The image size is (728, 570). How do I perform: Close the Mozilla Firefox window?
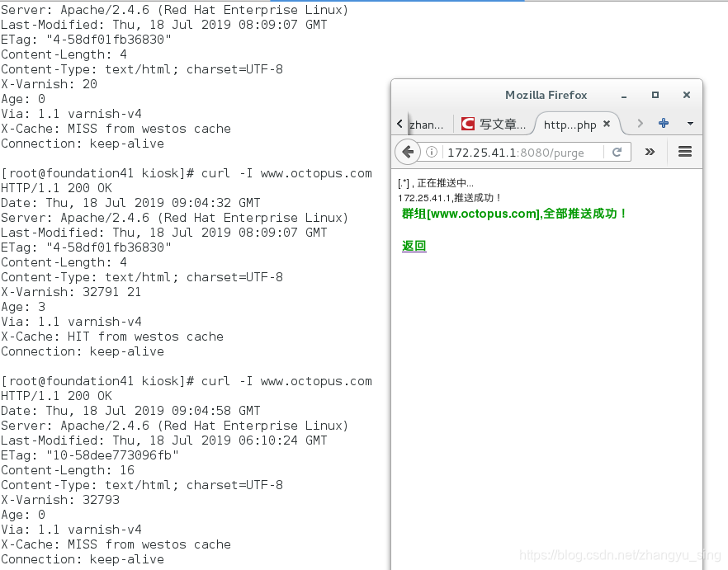(687, 95)
